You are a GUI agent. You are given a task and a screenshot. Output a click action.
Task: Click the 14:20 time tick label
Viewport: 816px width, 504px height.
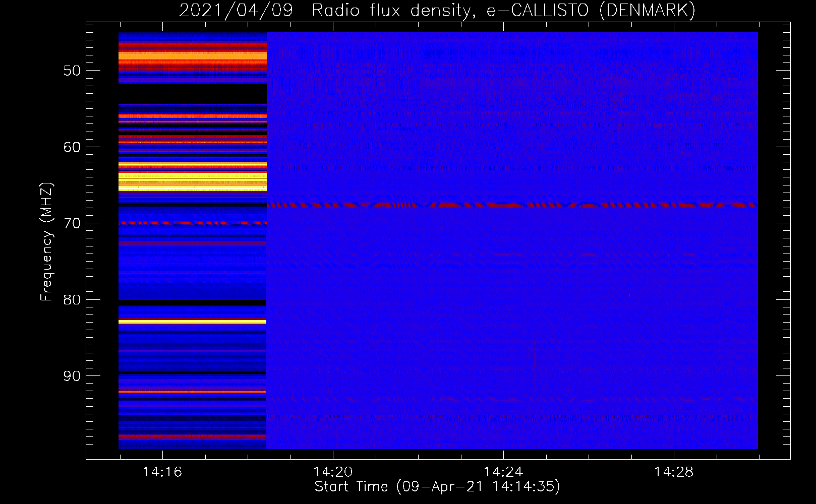pos(333,472)
